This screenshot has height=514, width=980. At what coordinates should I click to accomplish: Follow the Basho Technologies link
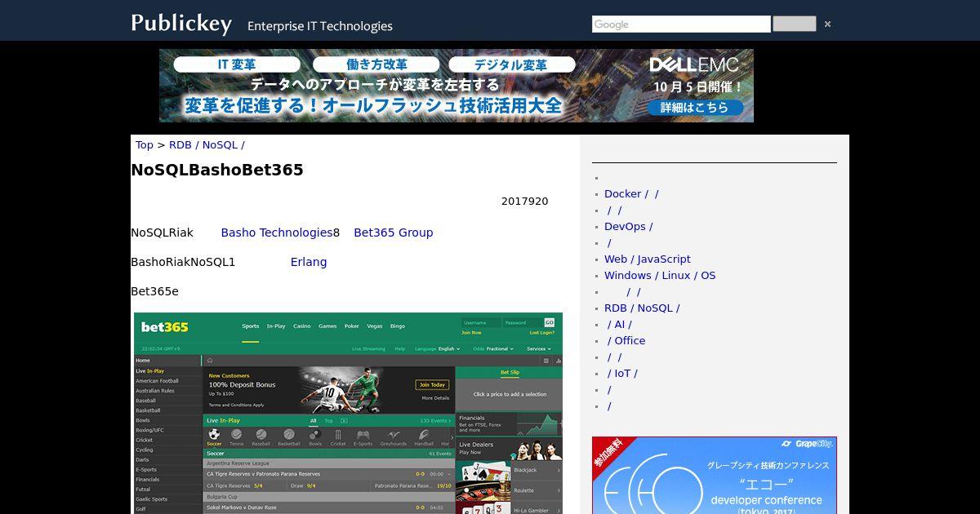click(x=277, y=233)
